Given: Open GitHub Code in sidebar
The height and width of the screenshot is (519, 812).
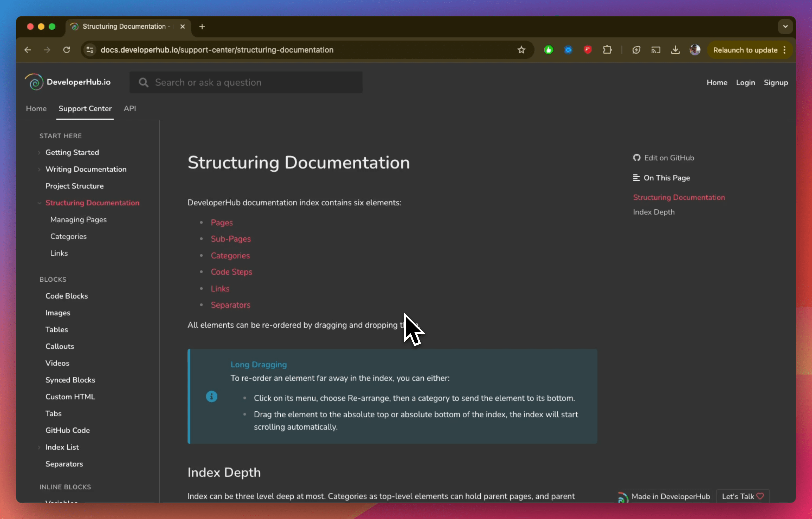Looking at the screenshot, I should point(67,430).
